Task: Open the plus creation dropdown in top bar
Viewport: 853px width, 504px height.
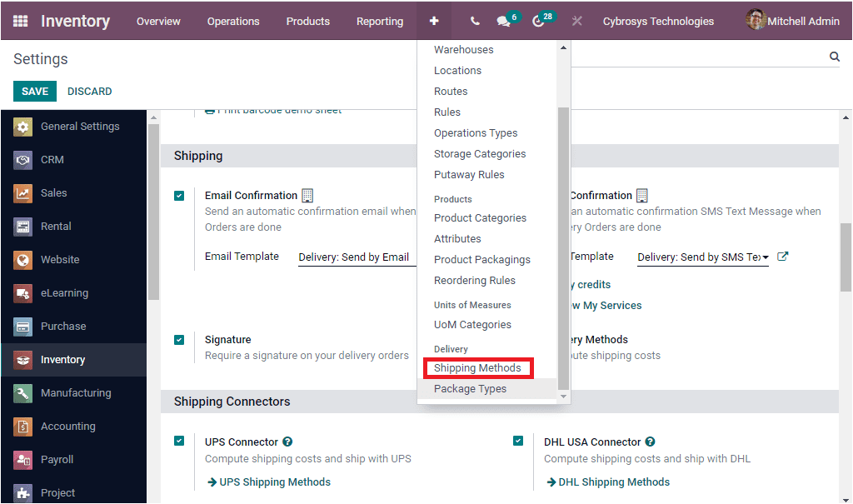Action: point(434,20)
